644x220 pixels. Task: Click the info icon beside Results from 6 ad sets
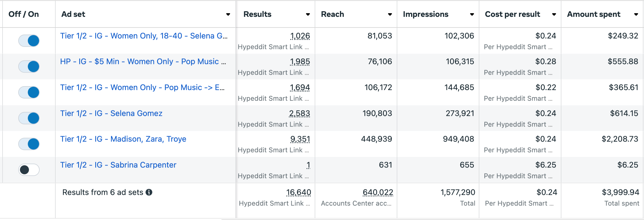[149, 192]
